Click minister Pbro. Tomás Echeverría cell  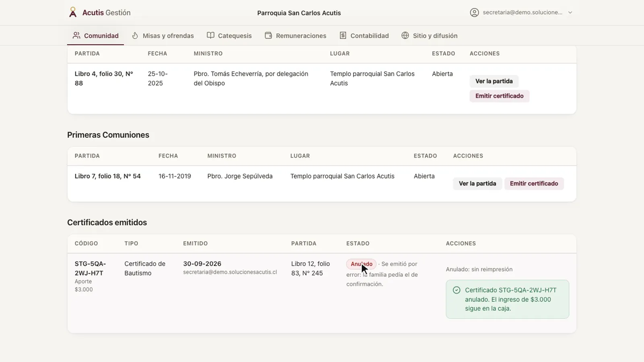[x=251, y=78]
